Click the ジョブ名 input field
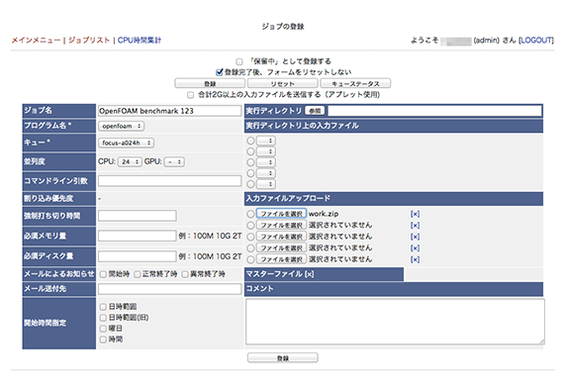 [x=170, y=111]
